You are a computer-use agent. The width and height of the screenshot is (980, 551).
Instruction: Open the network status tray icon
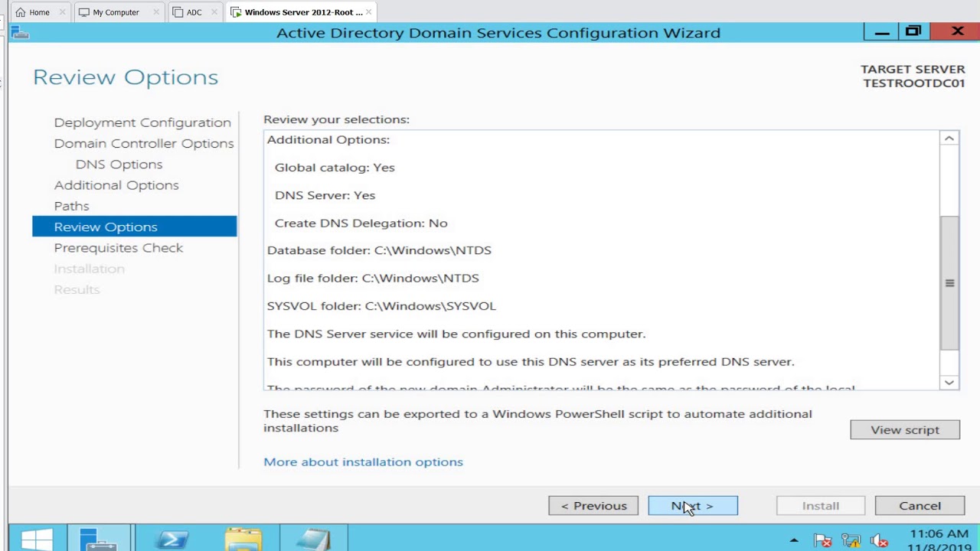(x=851, y=540)
